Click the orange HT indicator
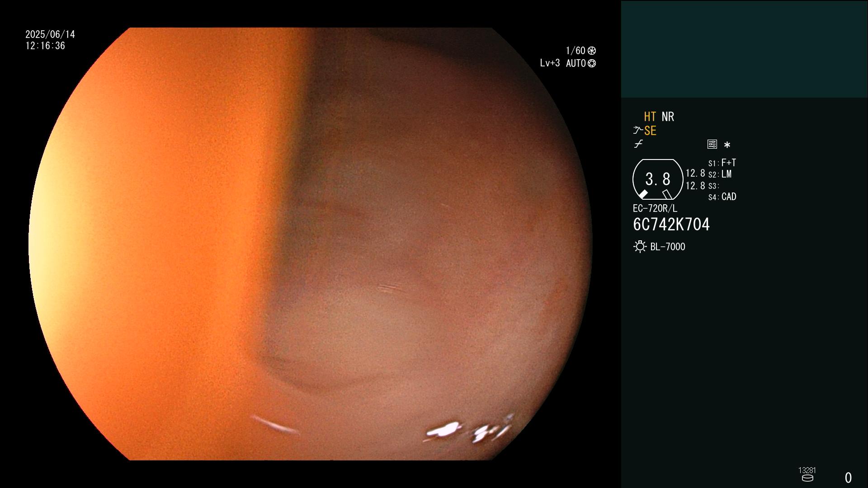Screen dimensions: 868x488 [650, 117]
